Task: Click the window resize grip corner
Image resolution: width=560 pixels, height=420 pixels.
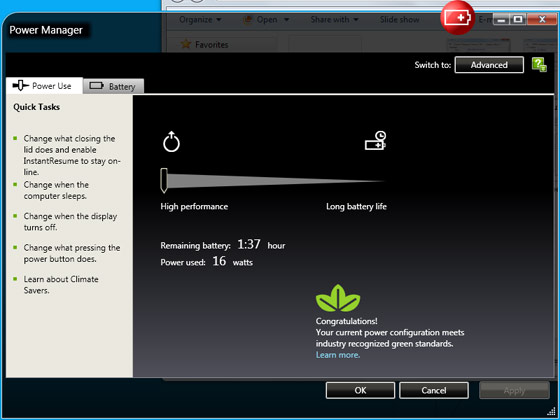Action: tap(551, 412)
